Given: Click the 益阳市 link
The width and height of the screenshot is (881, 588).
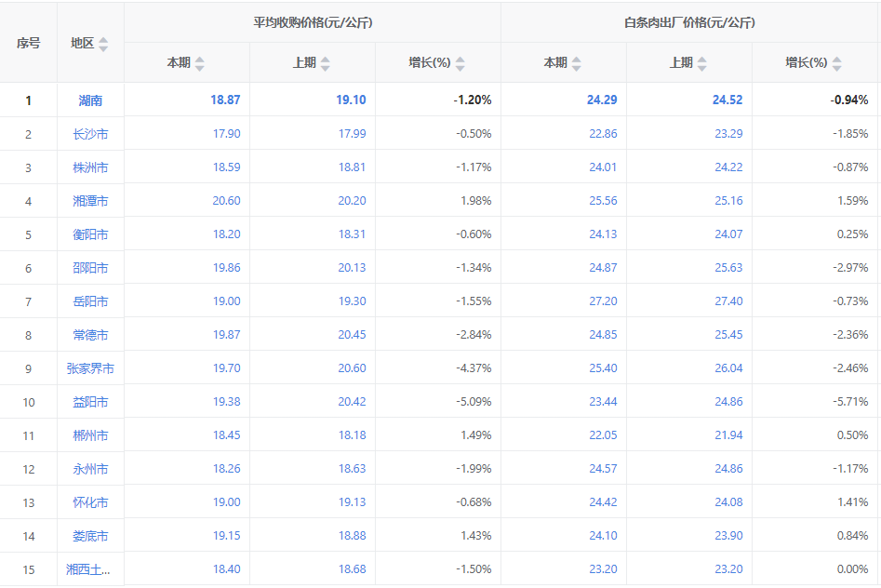Looking at the screenshot, I should coord(90,402).
